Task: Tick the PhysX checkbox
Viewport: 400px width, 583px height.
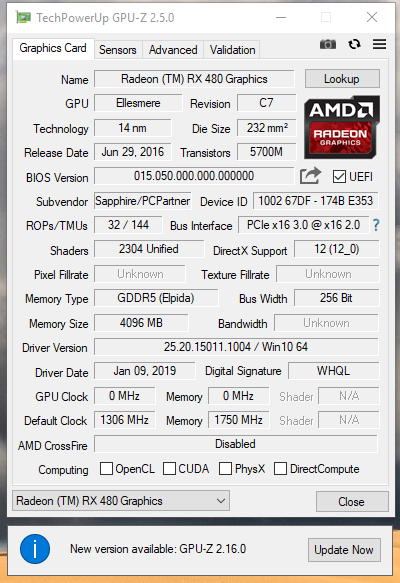Action: point(225,468)
